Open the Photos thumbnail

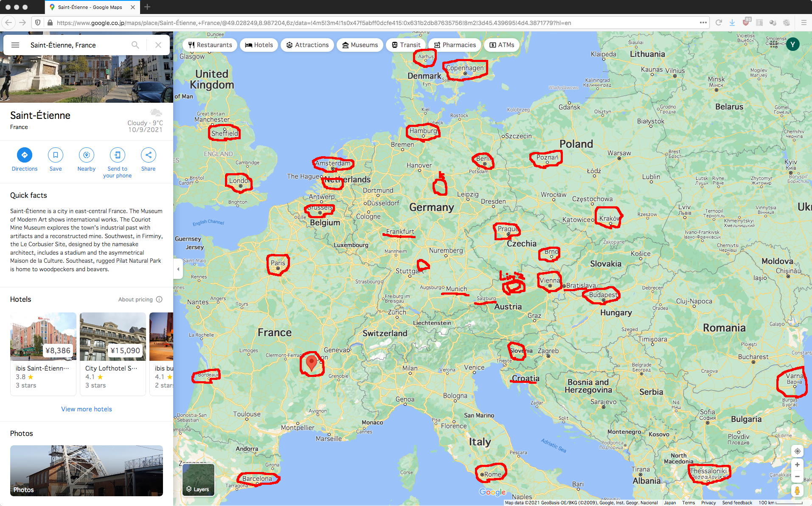pyautogui.click(x=87, y=471)
